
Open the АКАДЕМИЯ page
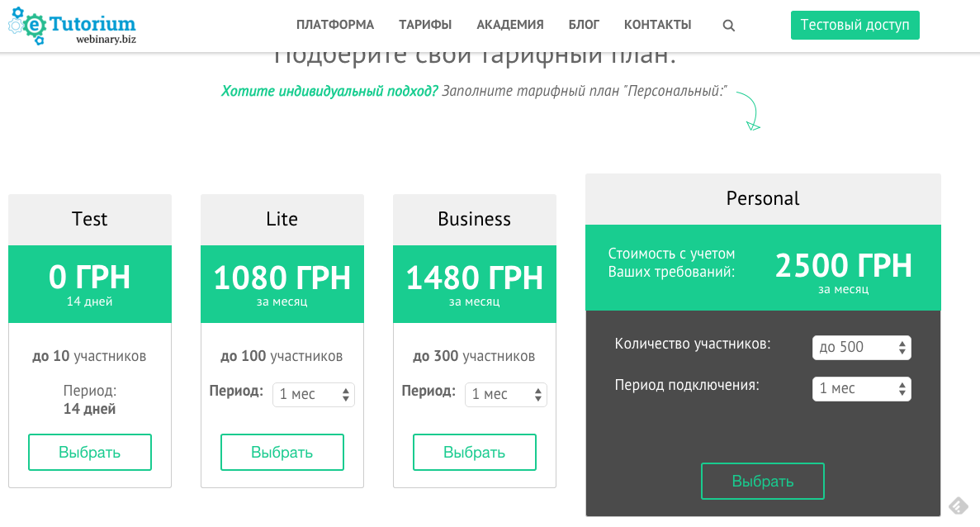(509, 25)
